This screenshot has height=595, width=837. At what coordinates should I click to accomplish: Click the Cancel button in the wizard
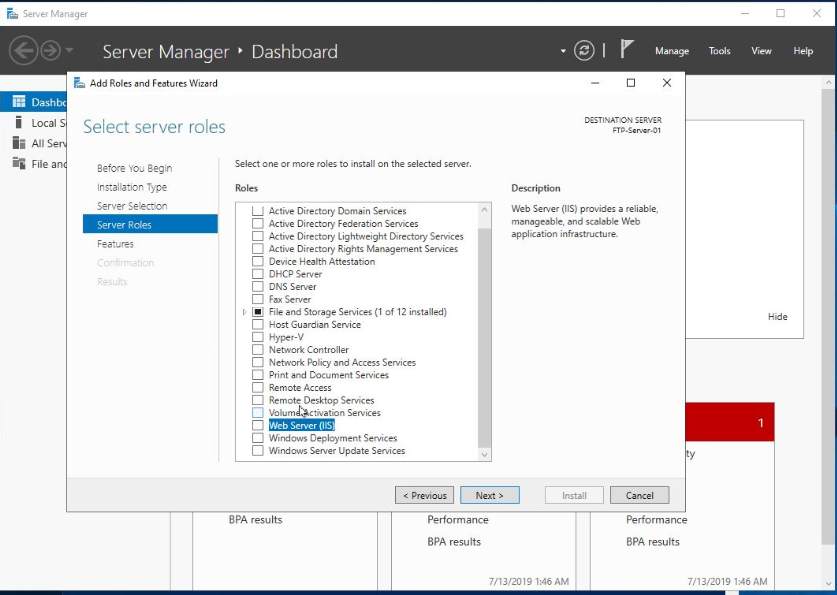coord(639,495)
